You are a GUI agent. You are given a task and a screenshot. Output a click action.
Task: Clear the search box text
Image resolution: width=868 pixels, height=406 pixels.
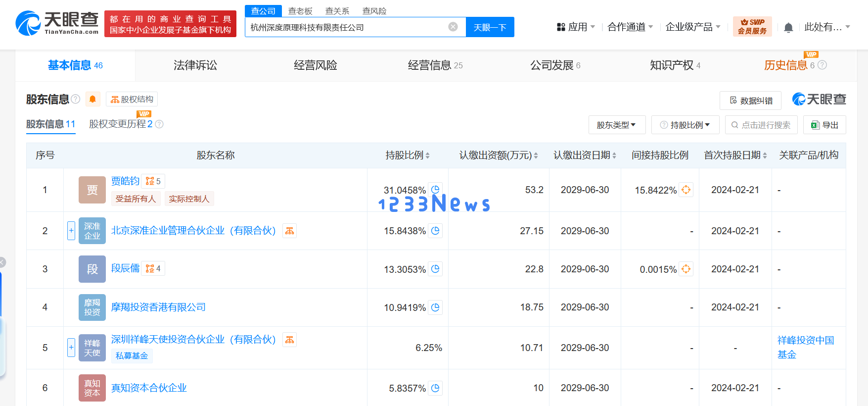453,27
